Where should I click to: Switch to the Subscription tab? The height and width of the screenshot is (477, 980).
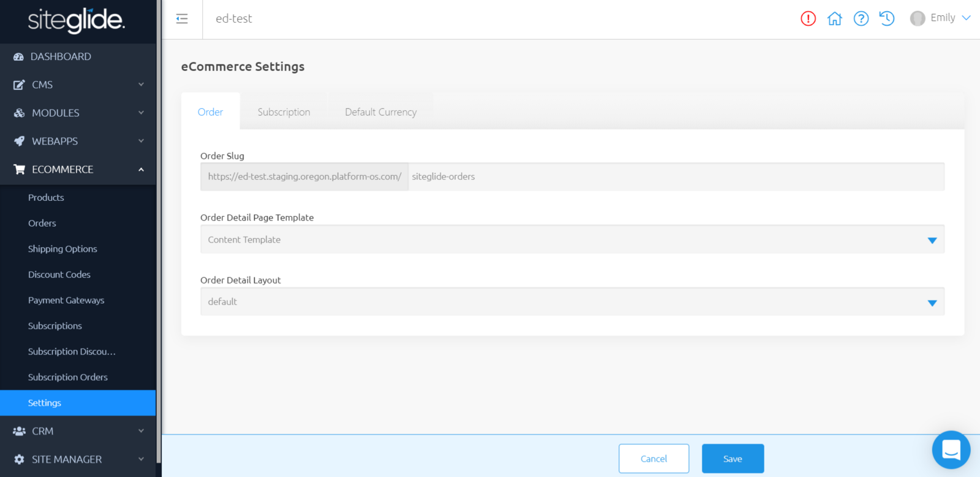coord(284,112)
